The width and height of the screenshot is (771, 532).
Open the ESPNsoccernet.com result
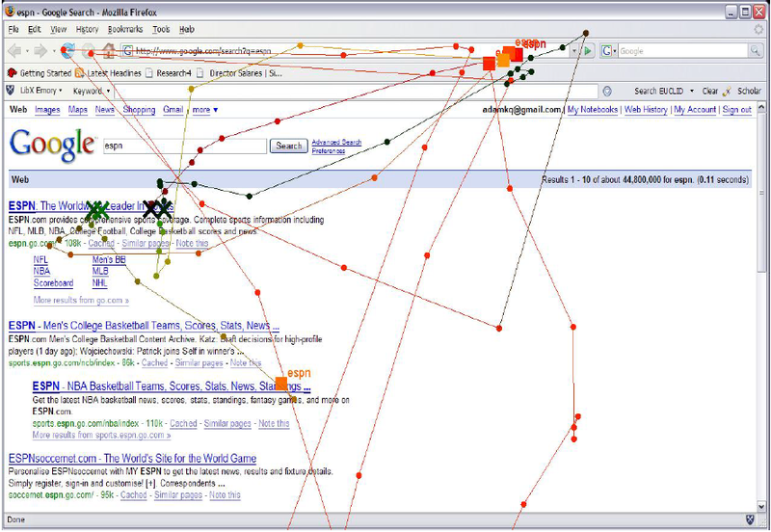(133, 459)
